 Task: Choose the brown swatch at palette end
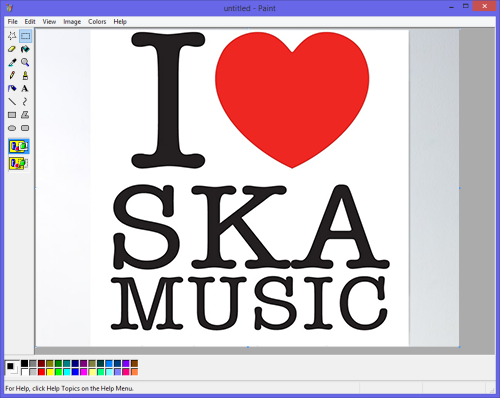[x=134, y=363]
